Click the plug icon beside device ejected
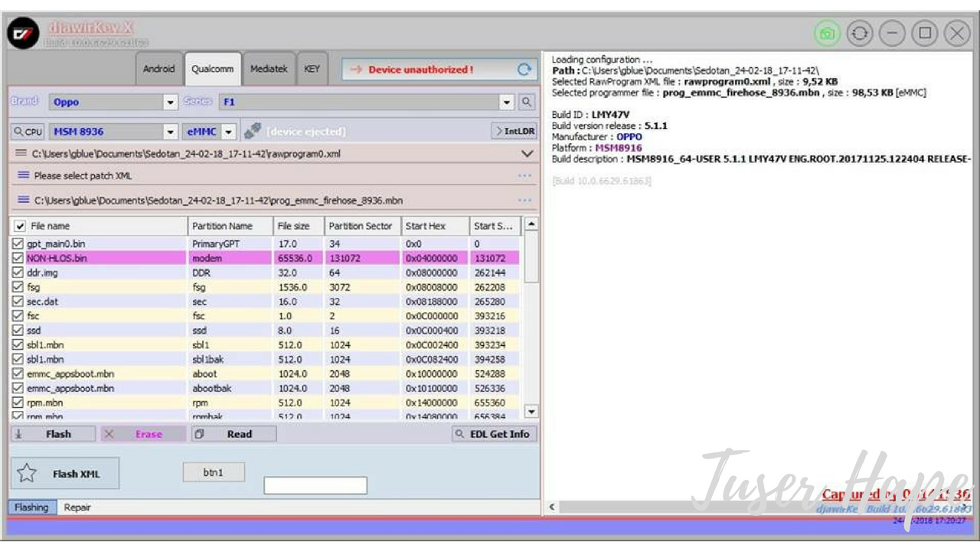 pyautogui.click(x=253, y=132)
